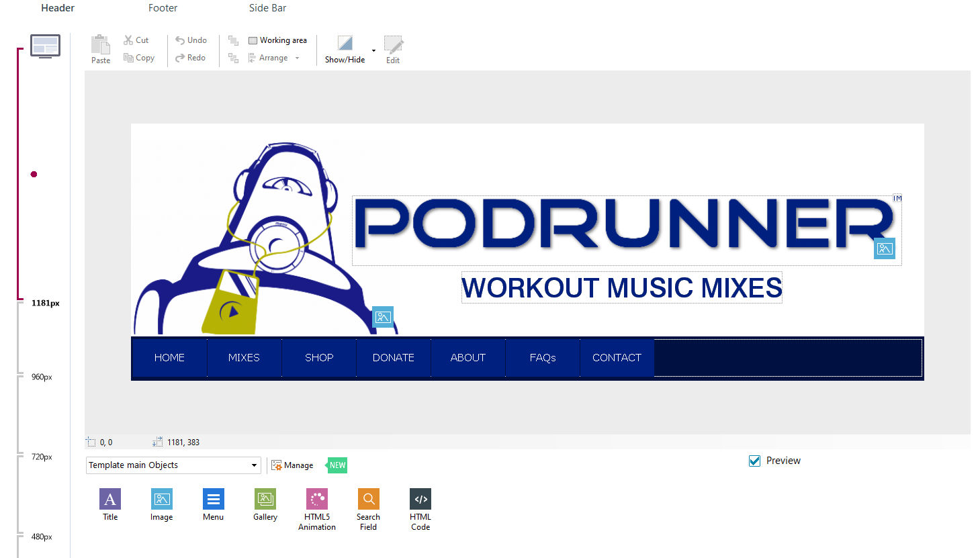Select the runner mascot illustration
Screen dimensions: 980x558
(x=265, y=238)
